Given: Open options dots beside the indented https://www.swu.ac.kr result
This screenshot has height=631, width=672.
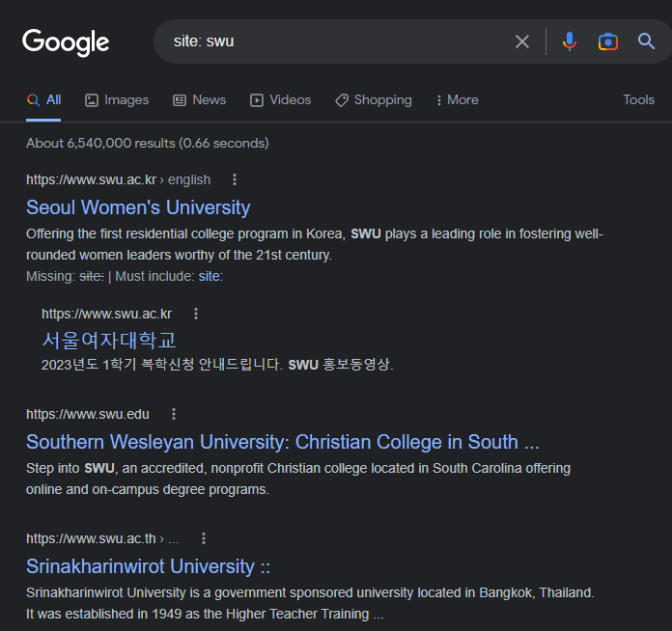Looking at the screenshot, I should [196, 314].
